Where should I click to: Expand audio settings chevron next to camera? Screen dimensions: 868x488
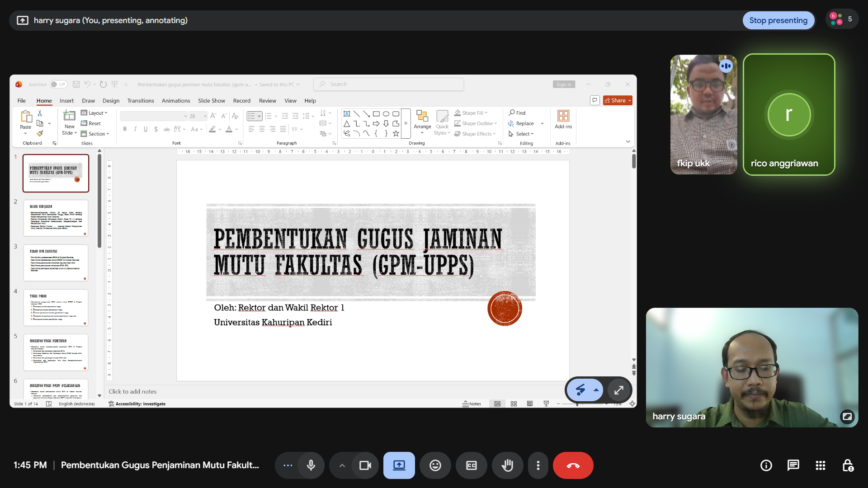coord(342,465)
